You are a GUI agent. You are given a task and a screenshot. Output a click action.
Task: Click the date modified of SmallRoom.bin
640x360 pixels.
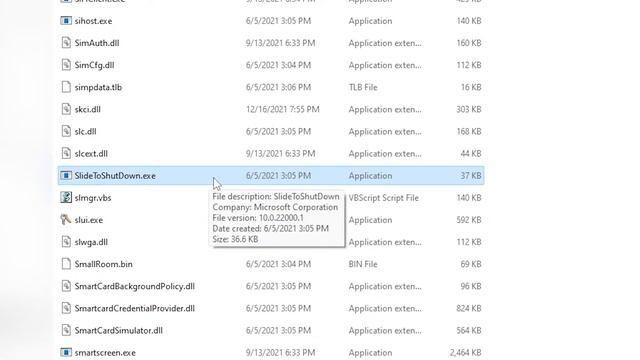click(278, 264)
